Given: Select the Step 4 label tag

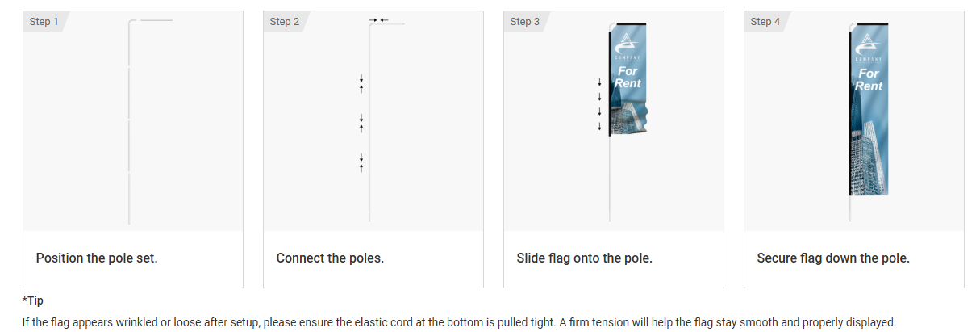Looking at the screenshot, I should (x=765, y=22).
